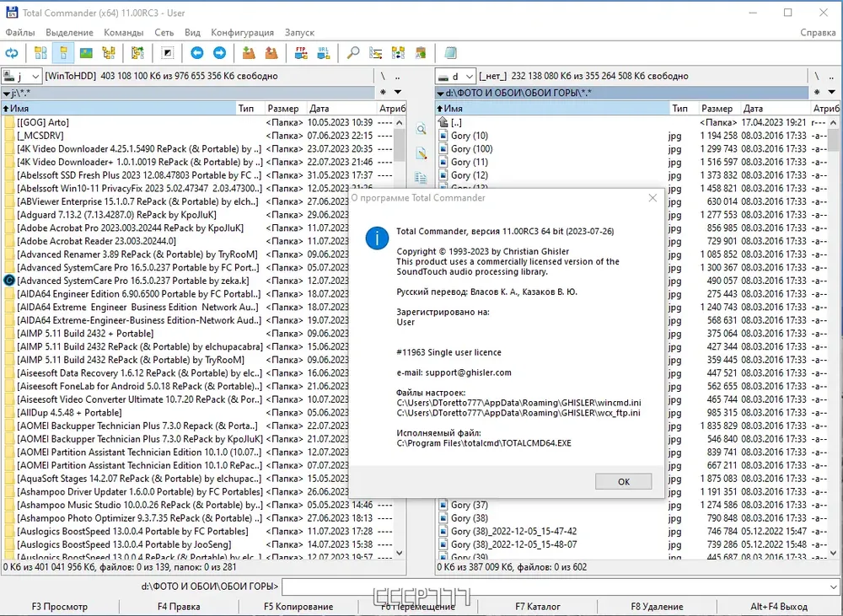Expand the command line history dropdown
The image size is (843, 616).
tap(833, 587)
